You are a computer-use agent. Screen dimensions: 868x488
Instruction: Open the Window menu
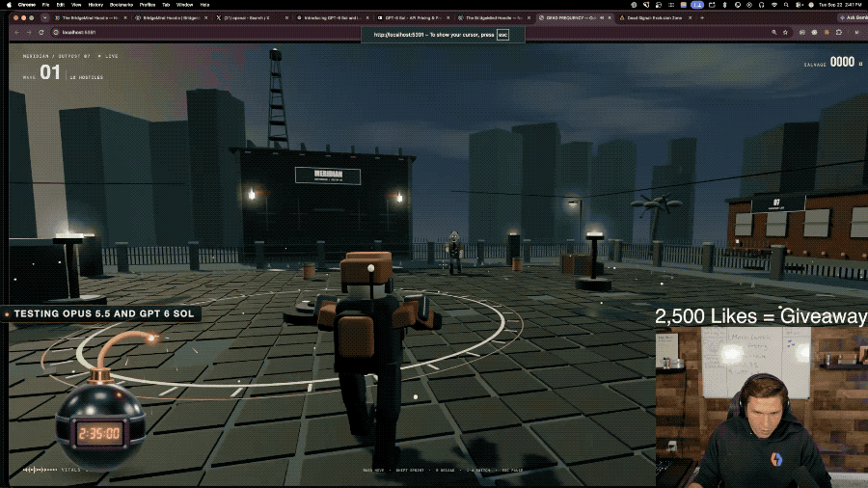tap(184, 5)
